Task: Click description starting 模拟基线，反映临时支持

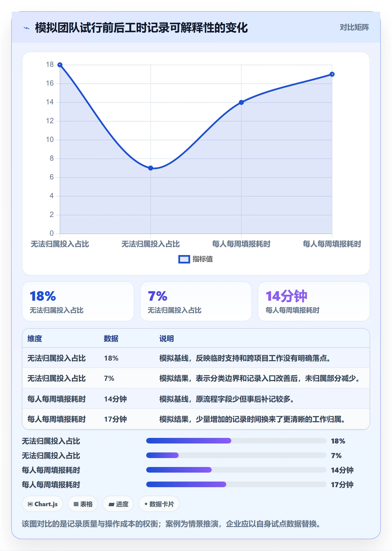Action: point(245,358)
